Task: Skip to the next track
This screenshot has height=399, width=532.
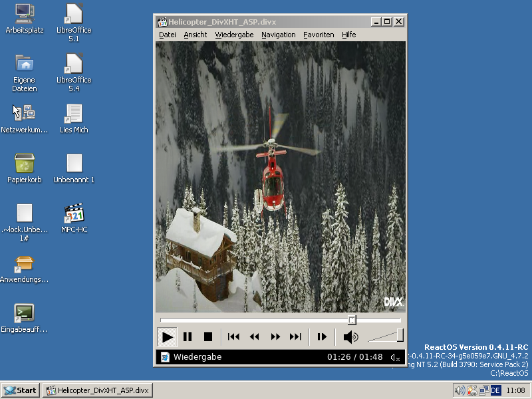Action: click(295, 337)
